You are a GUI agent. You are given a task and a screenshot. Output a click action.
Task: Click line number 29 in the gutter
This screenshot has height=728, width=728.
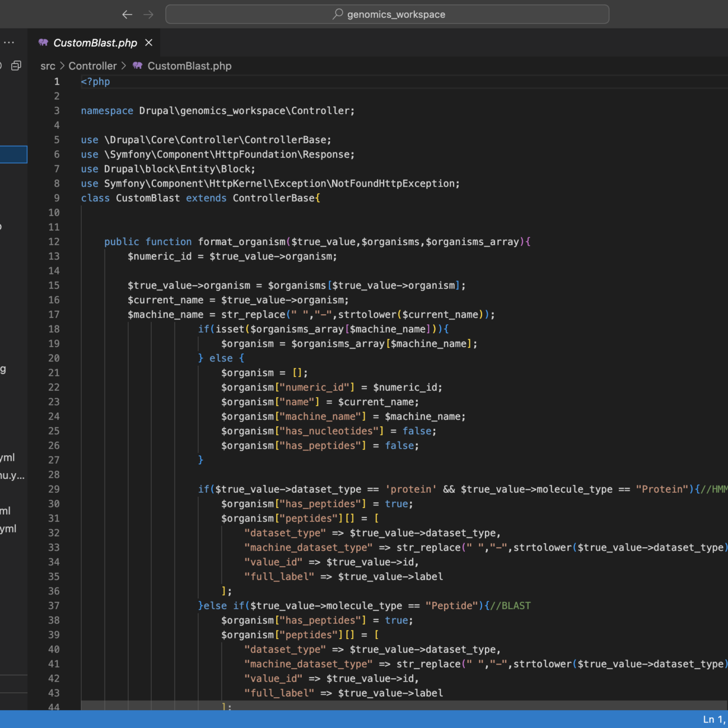(x=54, y=489)
